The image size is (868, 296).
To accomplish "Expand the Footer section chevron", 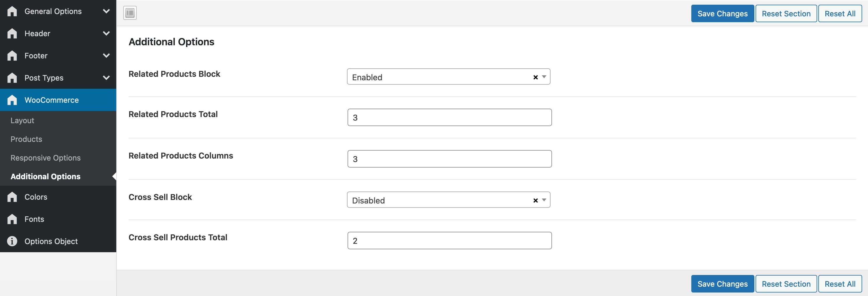I will tap(106, 55).
